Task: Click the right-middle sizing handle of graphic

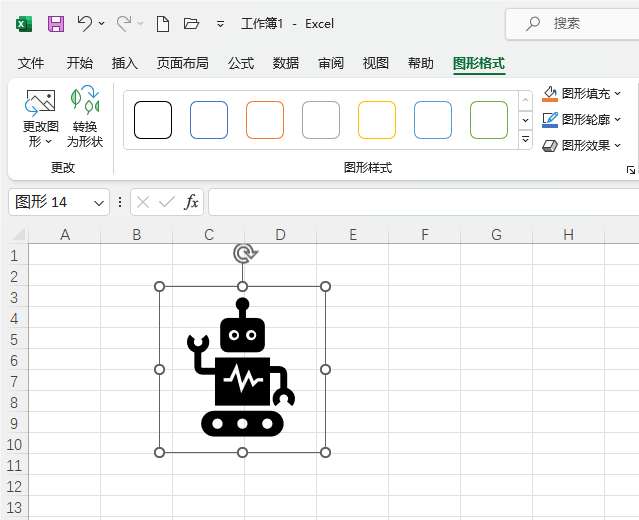Action: click(x=325, y=370)
